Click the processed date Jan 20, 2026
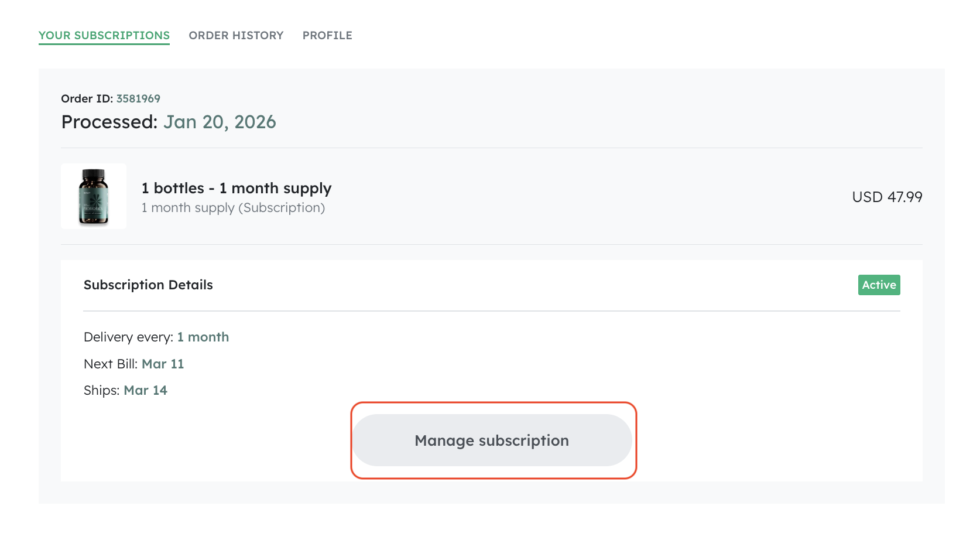 [x=220, y=122]
